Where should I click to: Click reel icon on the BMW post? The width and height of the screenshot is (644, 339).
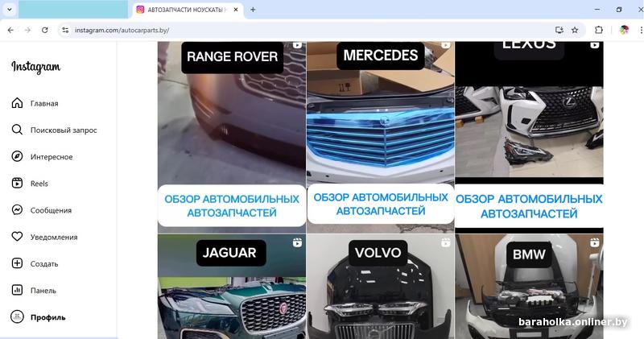click(x=595, y=243)
